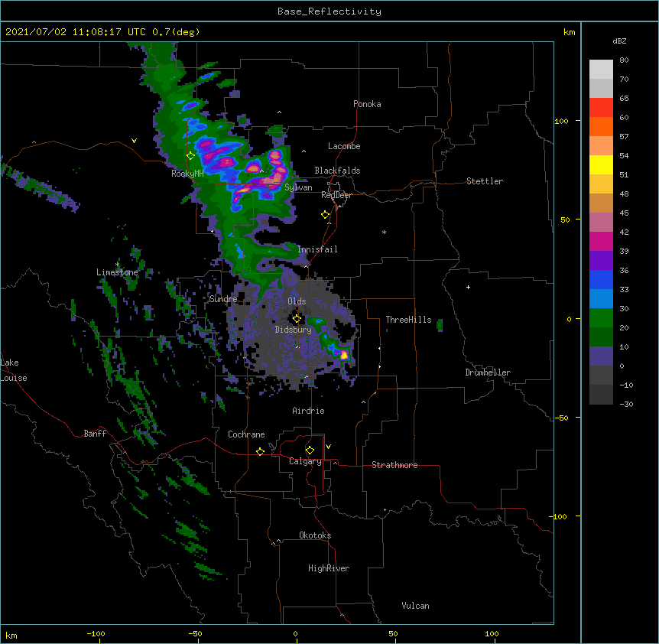The height and width of the screenshot is (644, 659).
Task: Click the yellow marker below Cochrane
Action: [x=260, y=451]
